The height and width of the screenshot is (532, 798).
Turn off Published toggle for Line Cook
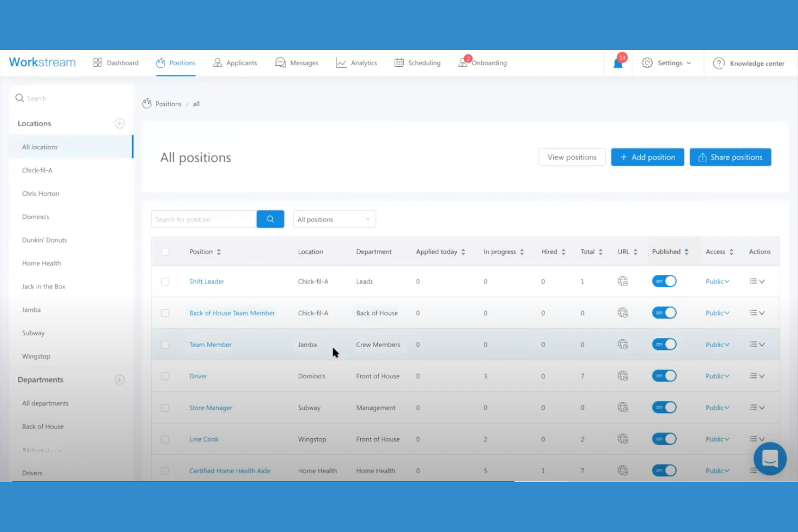tap(664, 439)
